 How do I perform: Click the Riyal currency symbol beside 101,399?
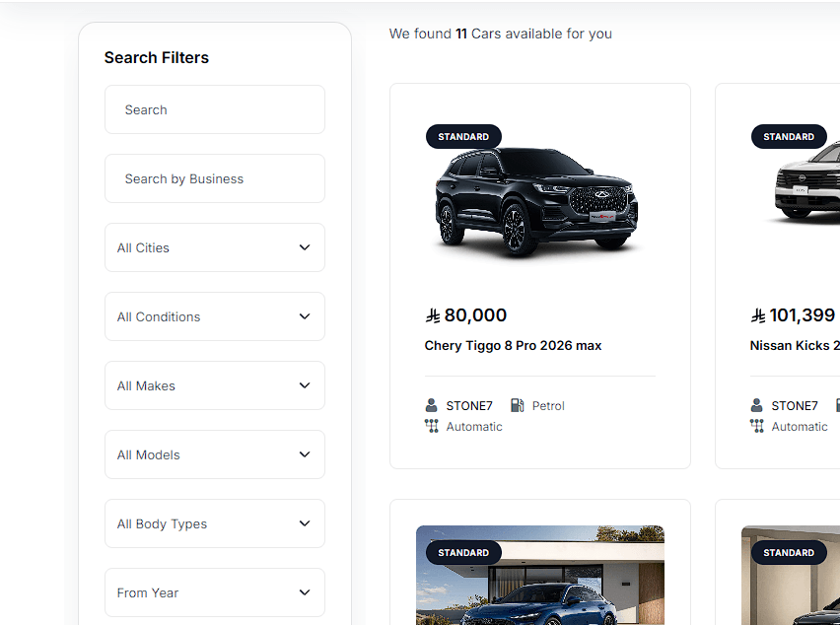(758, 316)
